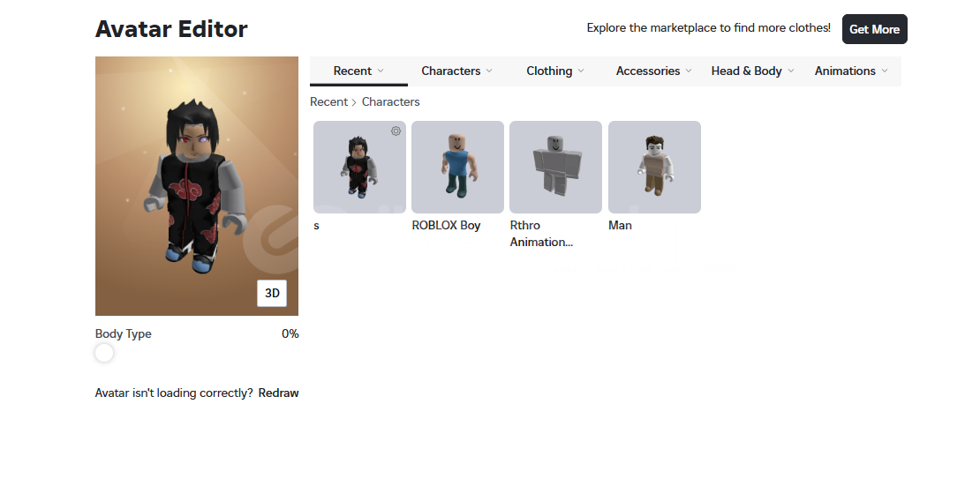
Task: Click the Redraw link
Action: [x=279, y=393]
